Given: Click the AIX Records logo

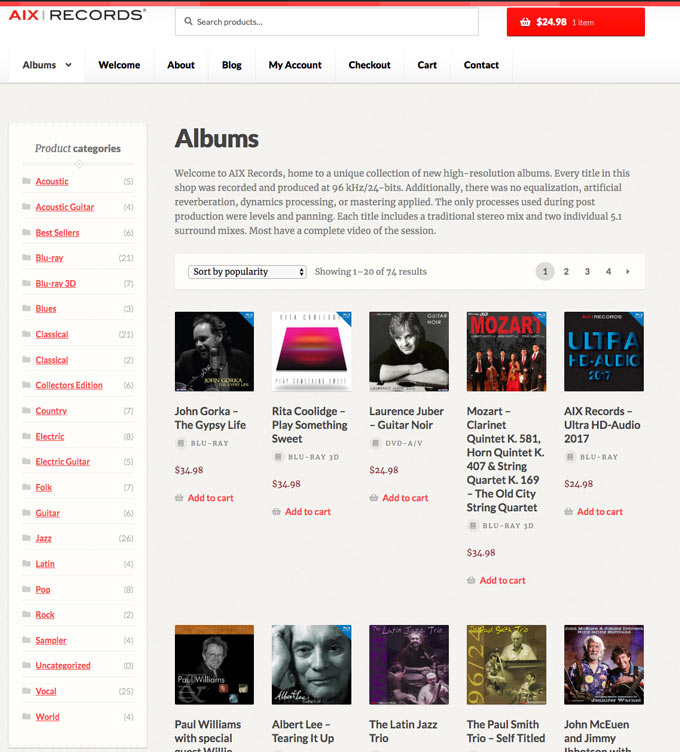Looking at the screenshot, I should (x=77, y=15).
